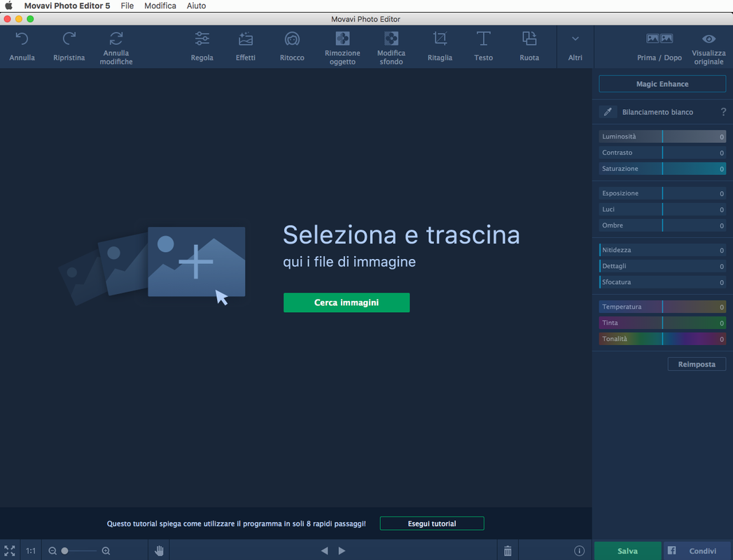733x560 pixels.
Task: Toggle Prima / Dopo comparison view
Action: click(x=659, y=46)
